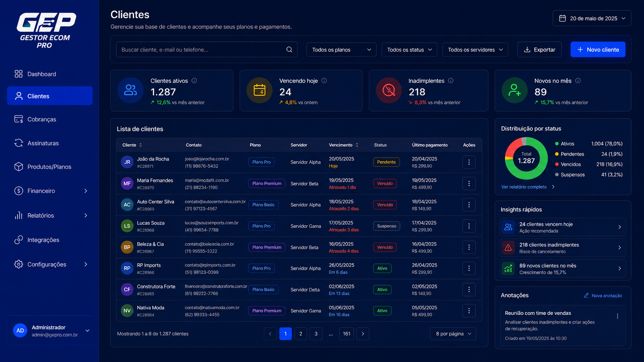This screenshot has height=362, width=644.
Task: Click the Vencendo hoje calendar icon
Action: pyautogui.click(x=260, y=90)
